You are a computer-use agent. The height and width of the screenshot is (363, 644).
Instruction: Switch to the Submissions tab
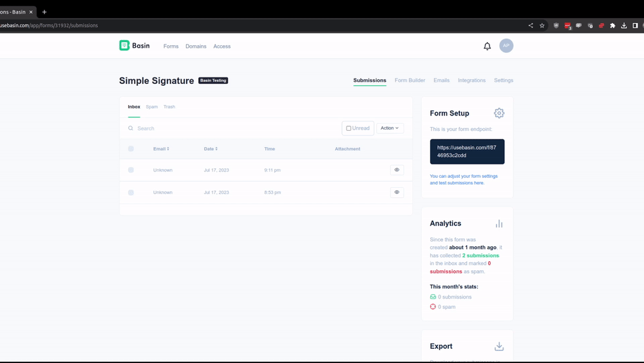370,80
